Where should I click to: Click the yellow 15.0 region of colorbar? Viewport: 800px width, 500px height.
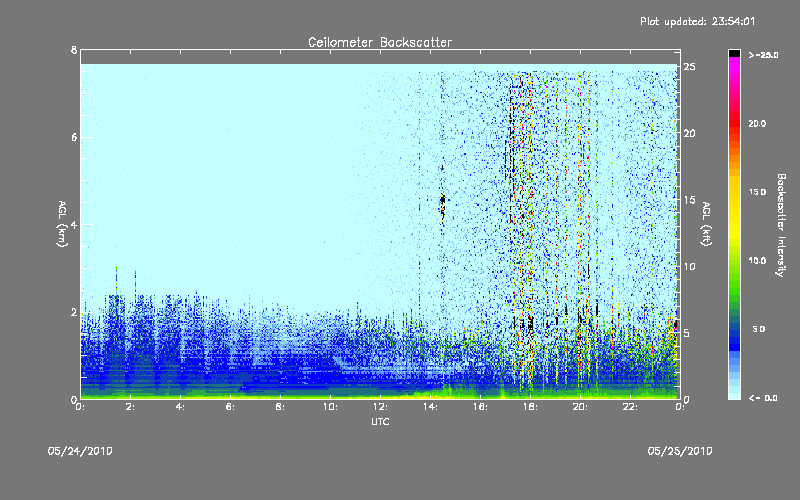[x=734, y=192]
